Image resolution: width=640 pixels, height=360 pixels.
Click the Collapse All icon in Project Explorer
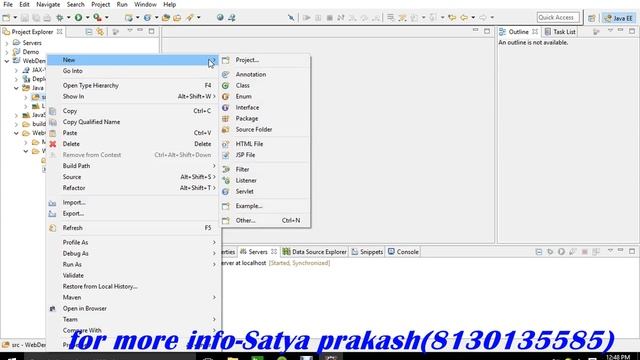pos(89,31)
